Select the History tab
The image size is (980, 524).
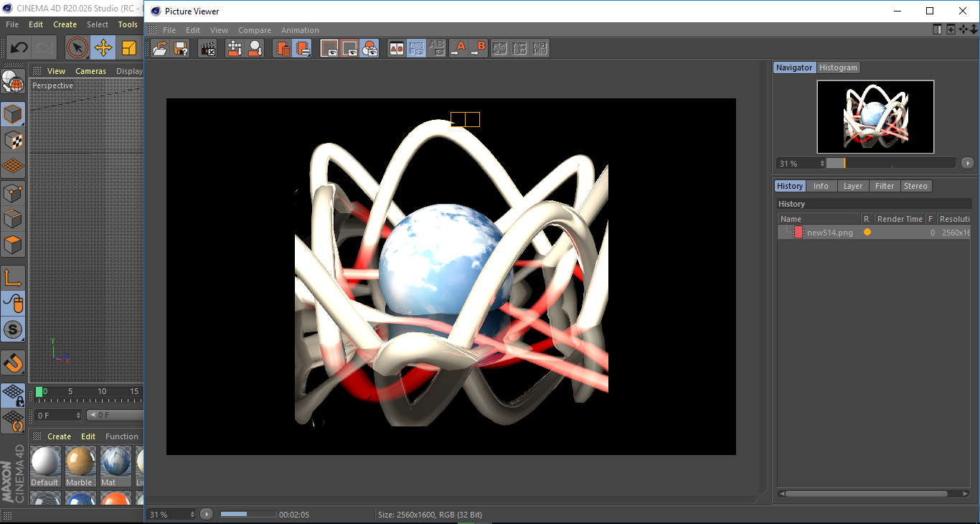pyautogui.click(x=790, y=186)
